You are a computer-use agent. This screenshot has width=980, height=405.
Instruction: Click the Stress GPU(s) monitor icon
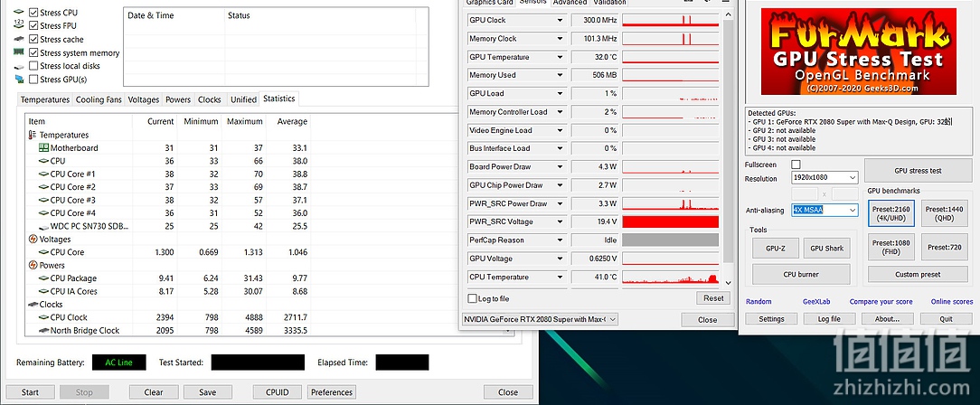[19, 80]
